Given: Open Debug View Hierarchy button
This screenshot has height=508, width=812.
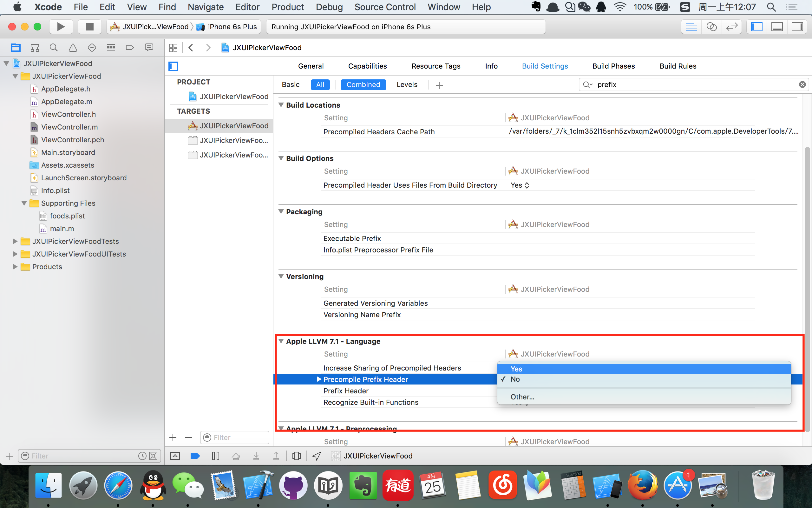Looking at the screenshot, I should [x=296, y=456].
